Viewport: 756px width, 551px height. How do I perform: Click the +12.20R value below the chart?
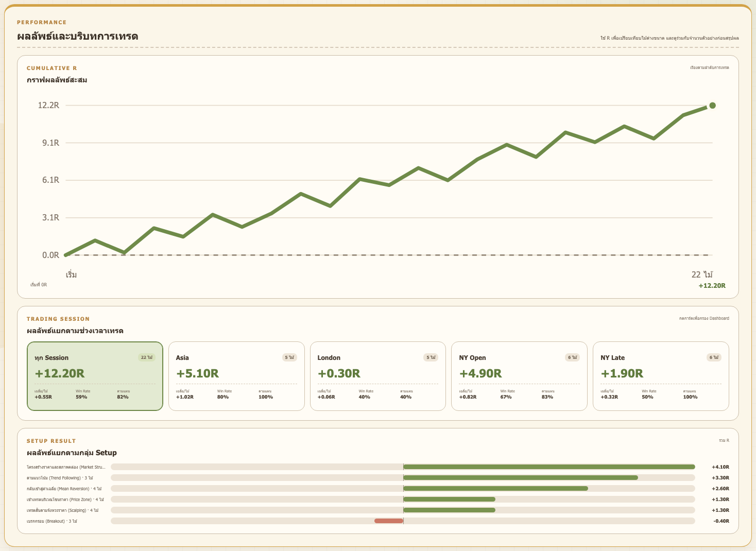coord(712,286)
